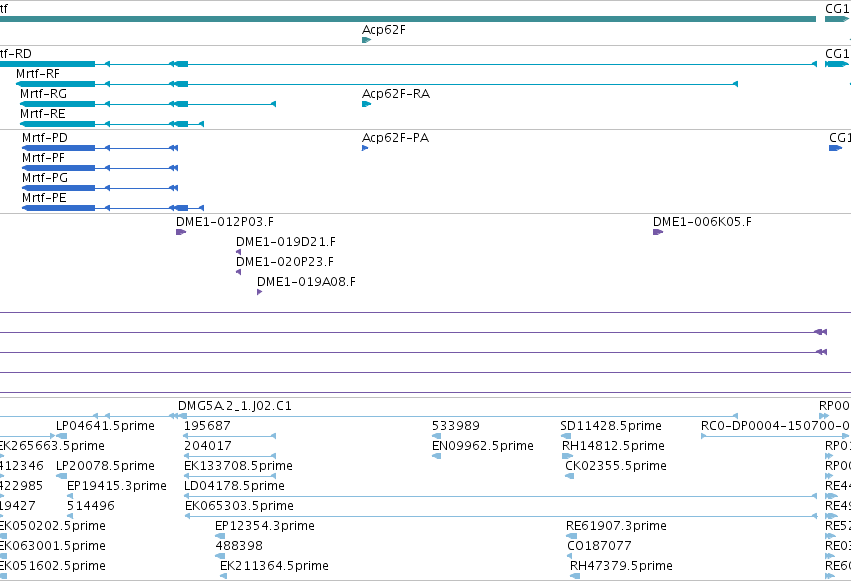Image resolution: width=851 pixels, height=581 pixels.
Task: Select the RE61907.3prime EST label
Action: tap(617, 526)
